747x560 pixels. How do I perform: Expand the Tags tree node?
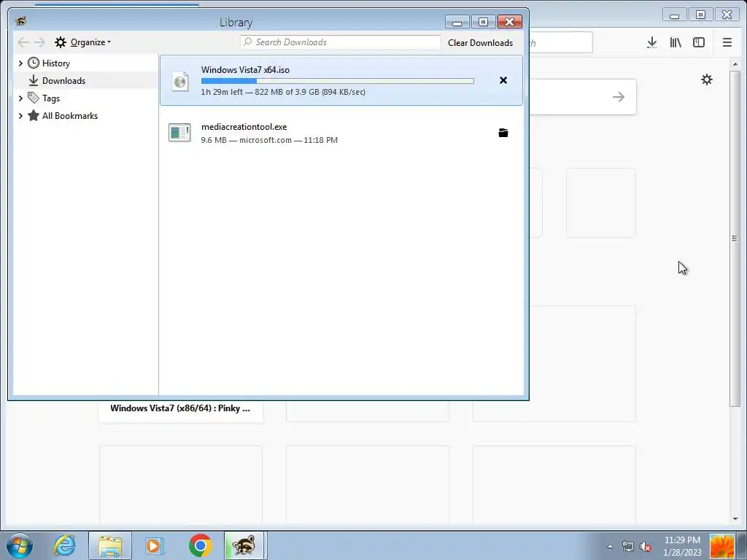(20, 98)
